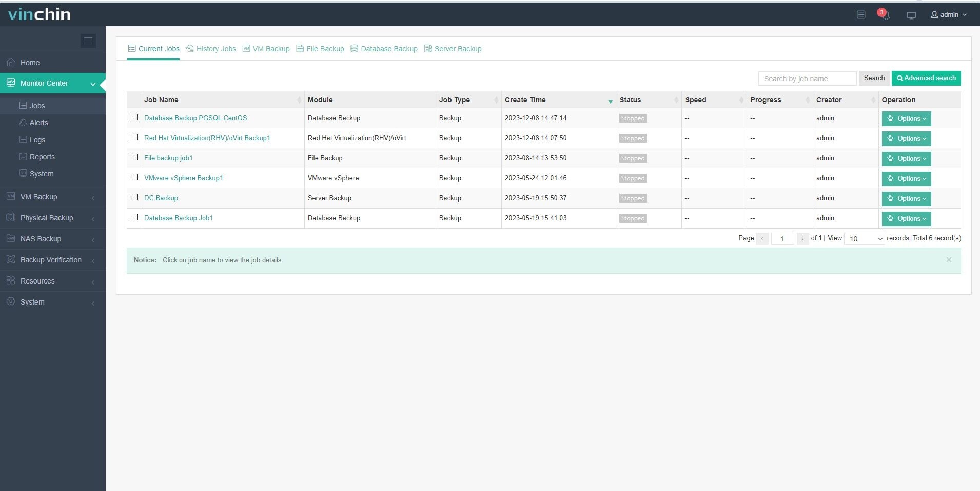
Task: Expand the VM Backup sidebar menu
Action: pos(53,197)
